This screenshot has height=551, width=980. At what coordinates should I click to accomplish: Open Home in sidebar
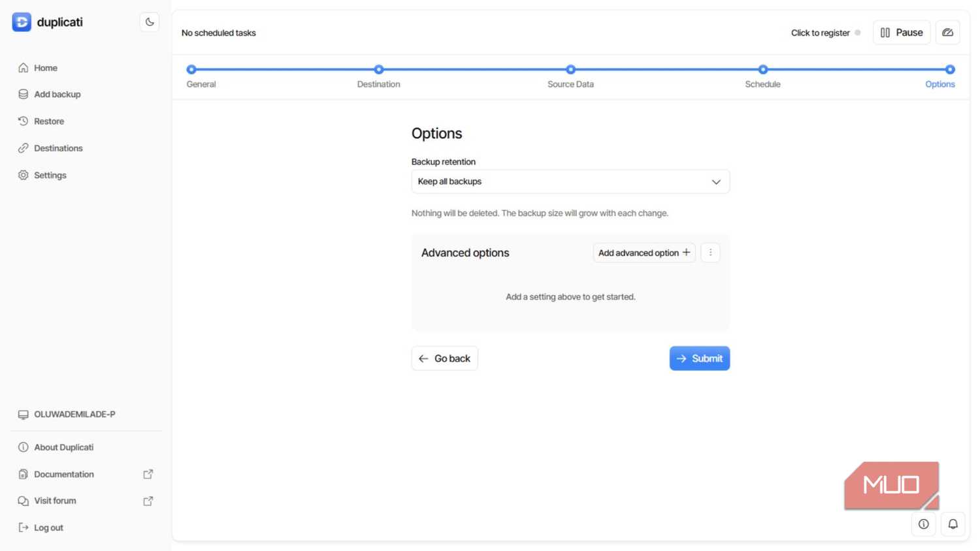(x=46, y=68)
